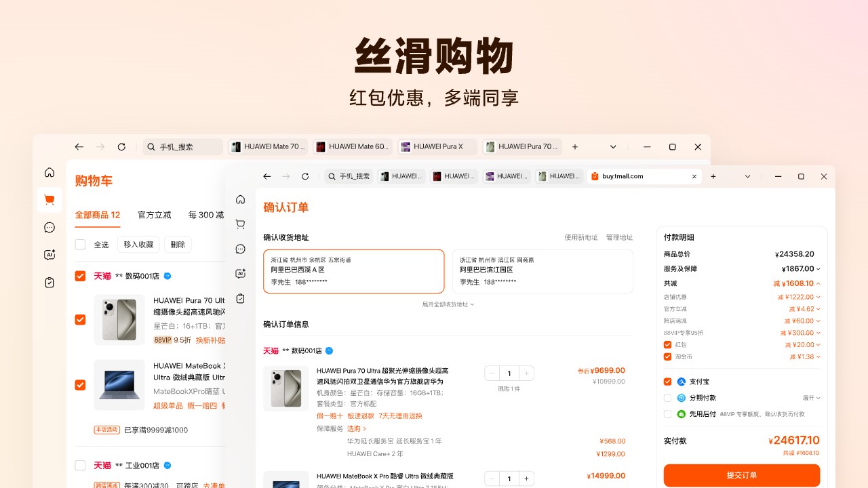
Task: Switch to the HUAWEI Pura X browser tab
Action: 437,146
